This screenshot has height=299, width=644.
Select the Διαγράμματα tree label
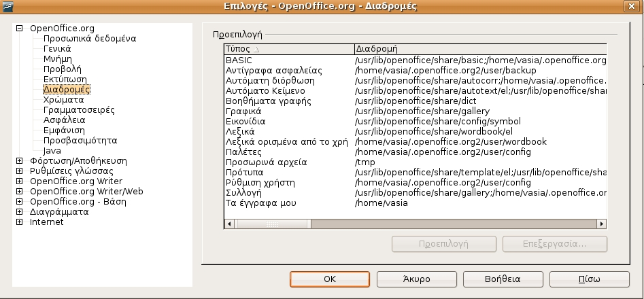pyautogui.click(x=59, y=211)
